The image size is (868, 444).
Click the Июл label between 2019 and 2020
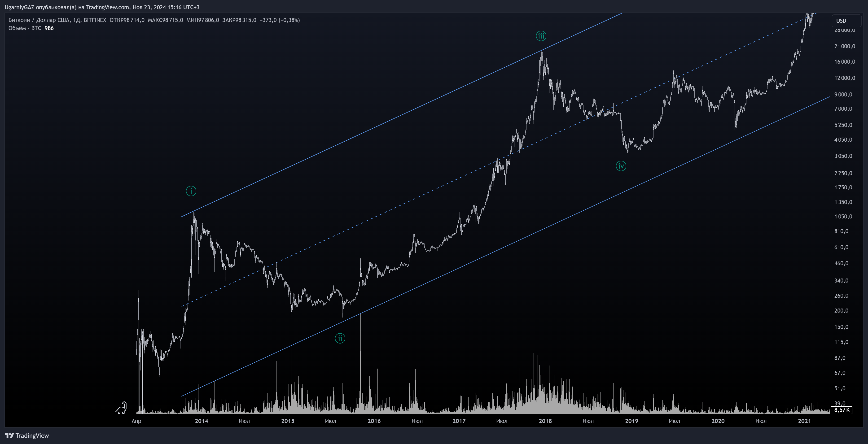674,421
